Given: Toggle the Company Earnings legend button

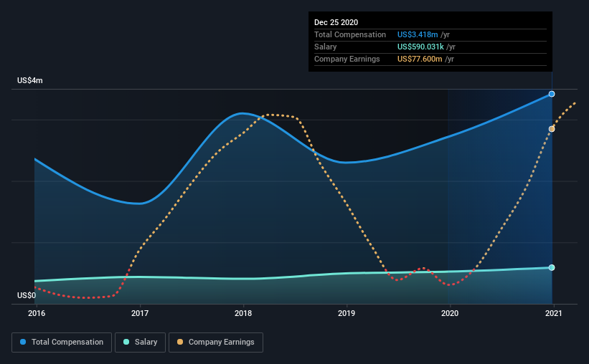Looking at the screenshot, I should pyautogui.click(x=216, y=343).
